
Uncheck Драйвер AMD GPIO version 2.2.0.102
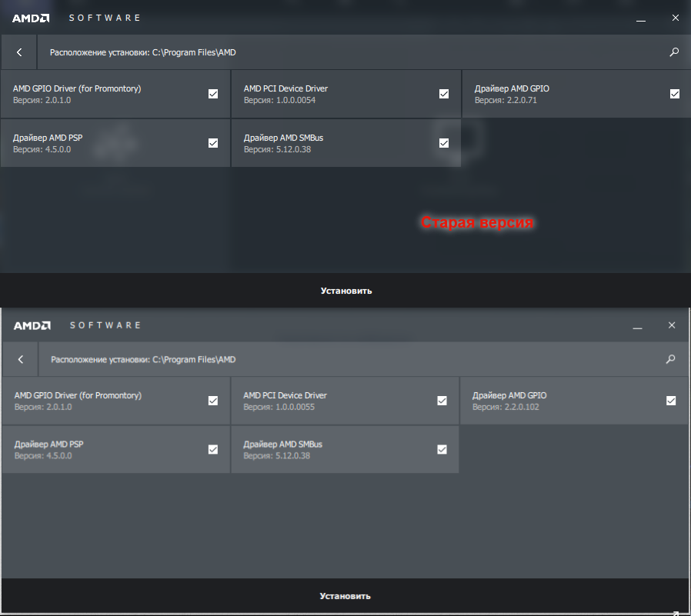(x=671, y=401)
